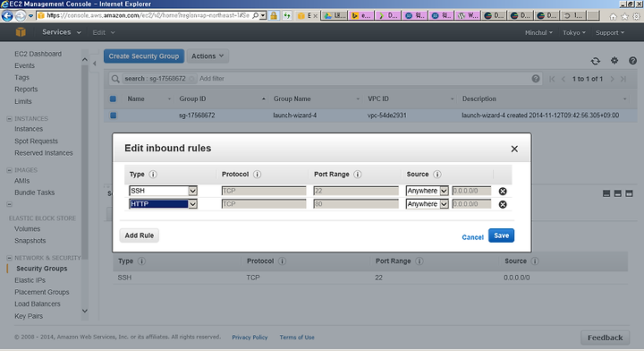Open the Minchul account dropdown
This screenshot has height=351, width=644.
(538, 32)
